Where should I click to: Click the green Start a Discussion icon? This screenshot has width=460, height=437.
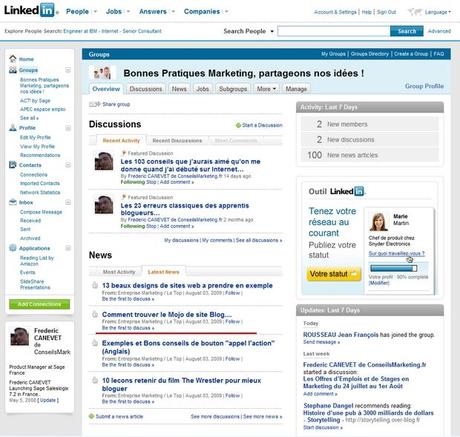[238, 125]
